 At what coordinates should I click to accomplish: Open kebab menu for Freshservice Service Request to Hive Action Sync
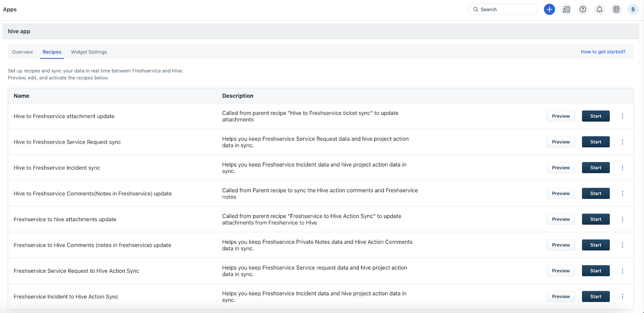[622, 271]
